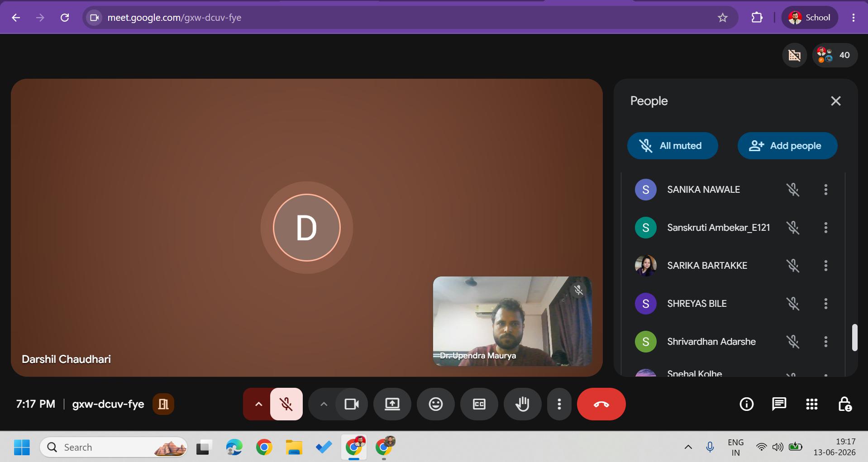Unmute the microphone button
This screenshot has width=868, height=462.
(286, 404)
